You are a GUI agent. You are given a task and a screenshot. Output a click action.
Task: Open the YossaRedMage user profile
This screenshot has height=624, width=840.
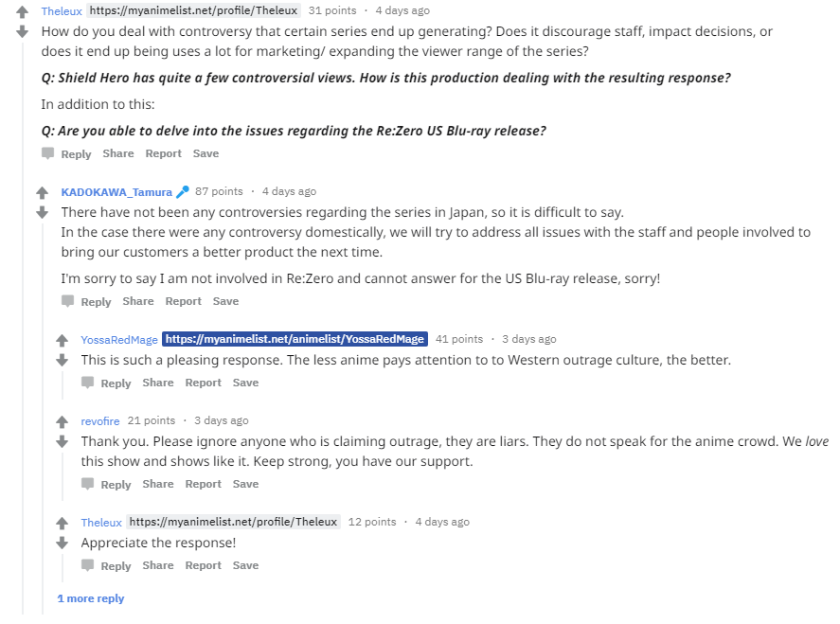[119, 340]
